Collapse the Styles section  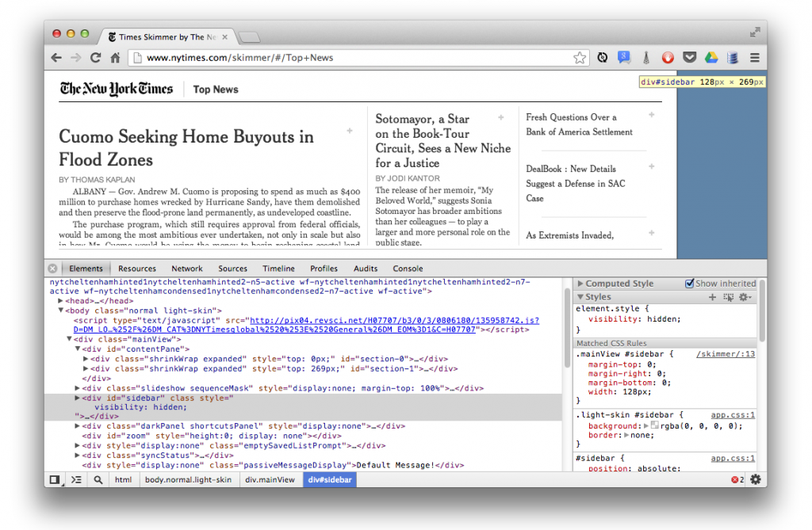[x=580, y=297]
